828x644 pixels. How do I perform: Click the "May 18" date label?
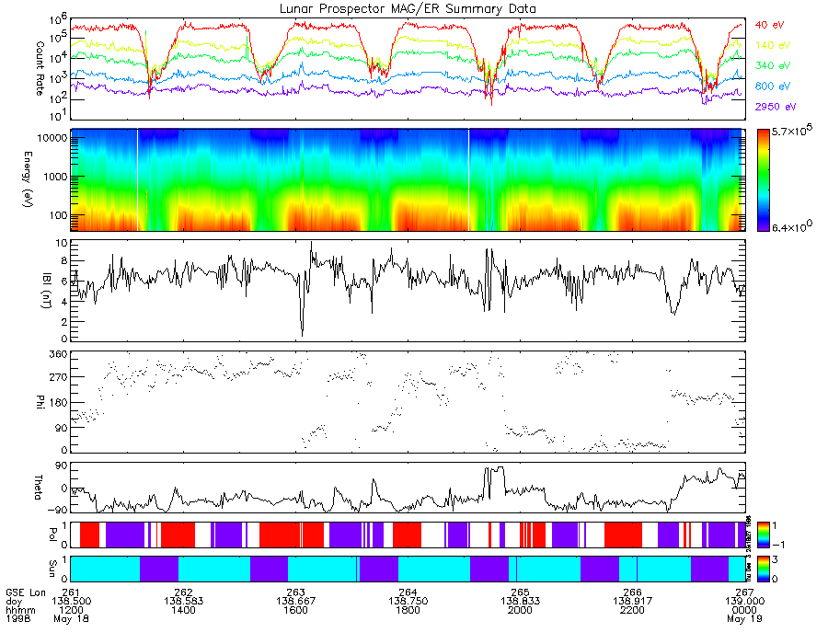pos(71,618)
